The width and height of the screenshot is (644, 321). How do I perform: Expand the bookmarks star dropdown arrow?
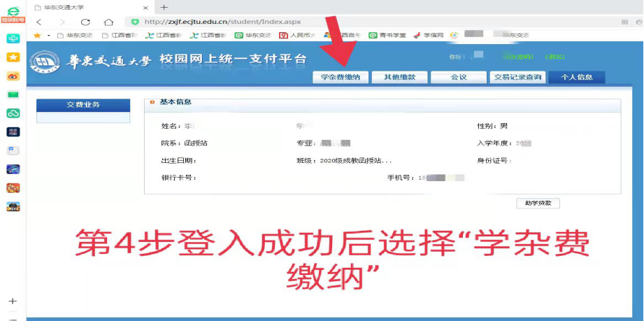tap(48, 35)
